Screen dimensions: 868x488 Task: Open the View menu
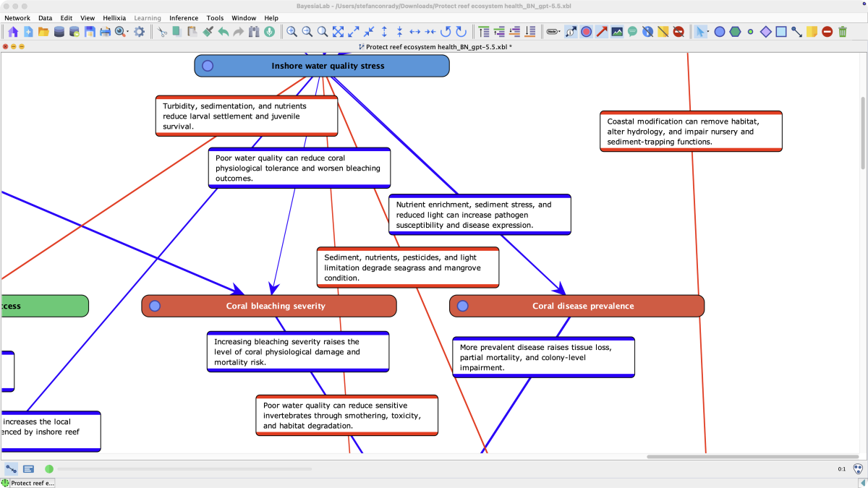point(88,18)
